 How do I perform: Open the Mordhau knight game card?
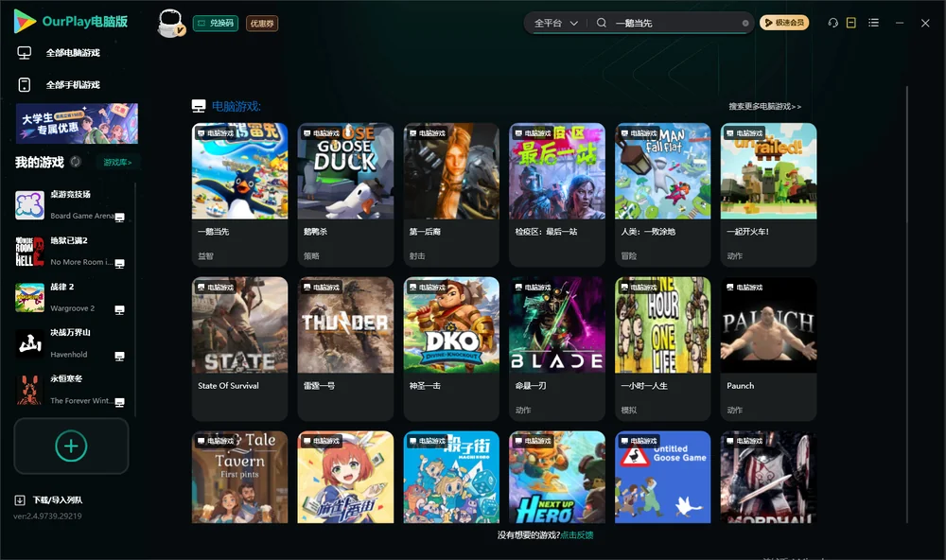pos(768,477)
